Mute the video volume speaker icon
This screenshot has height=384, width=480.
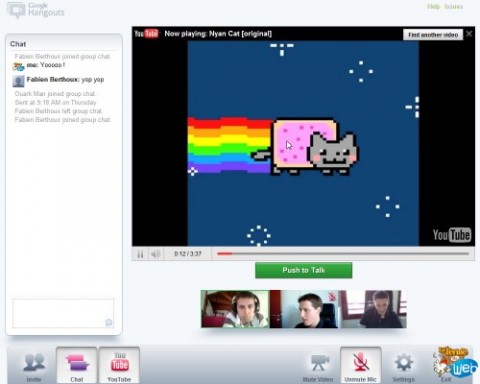pyautogui.click(x=155, y=254)
